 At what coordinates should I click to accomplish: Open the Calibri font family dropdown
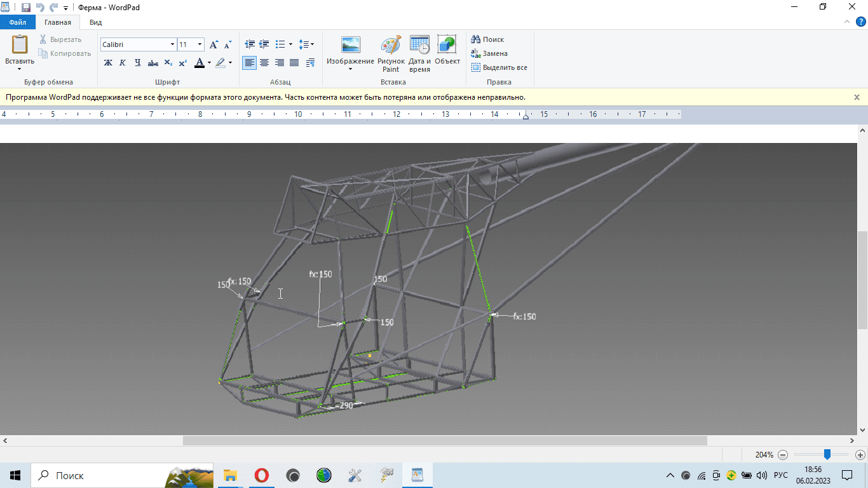point(172,44)
